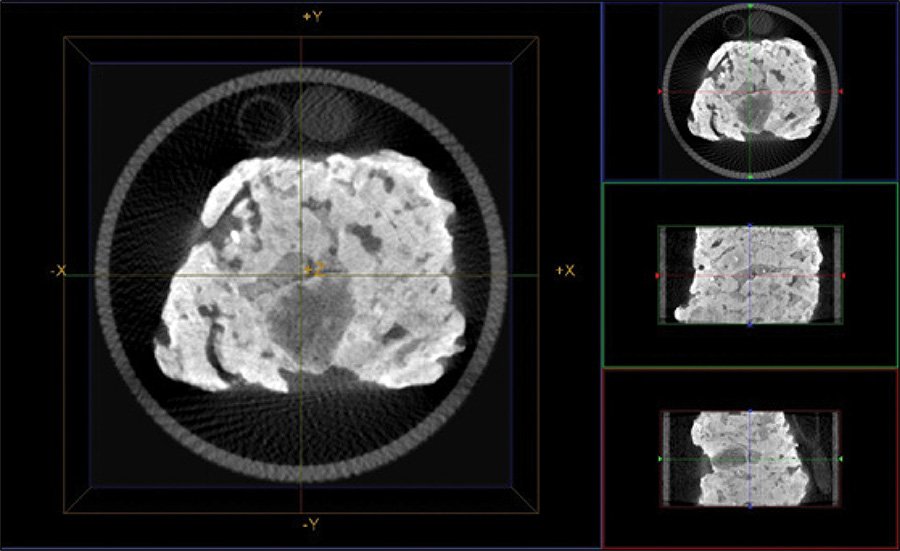Screen dimensions: 900x551
Task: Click the +Y axis label in main view
Action: [x=311, y=17]
